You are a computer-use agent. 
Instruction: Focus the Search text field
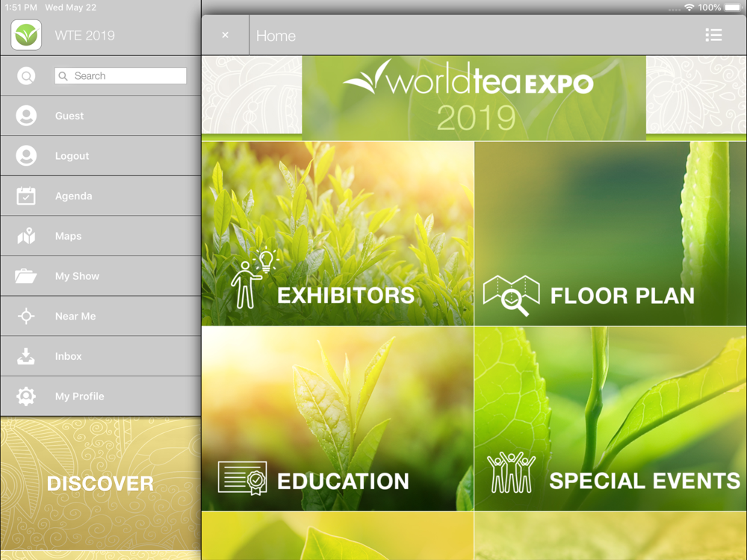120,75
